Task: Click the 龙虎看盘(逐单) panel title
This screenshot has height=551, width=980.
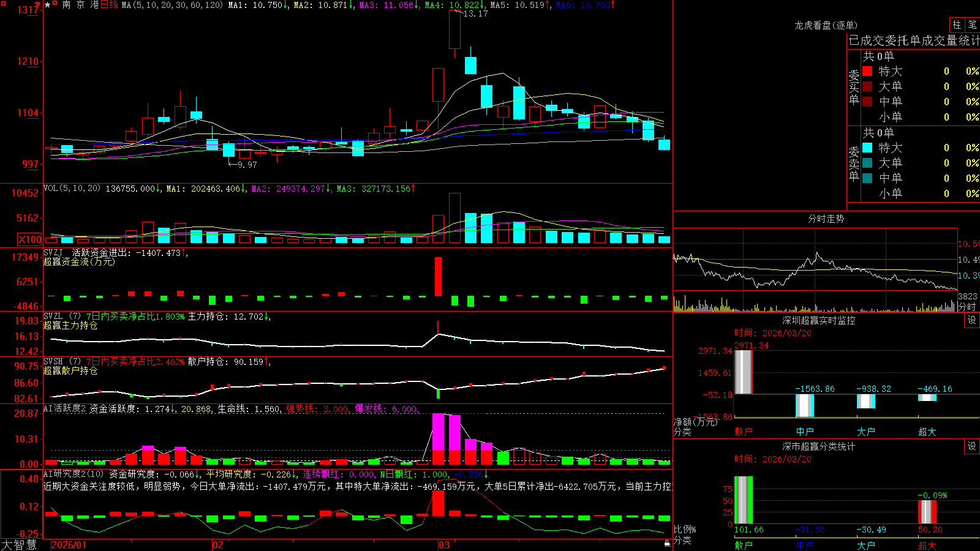Action: coord(826,25)
